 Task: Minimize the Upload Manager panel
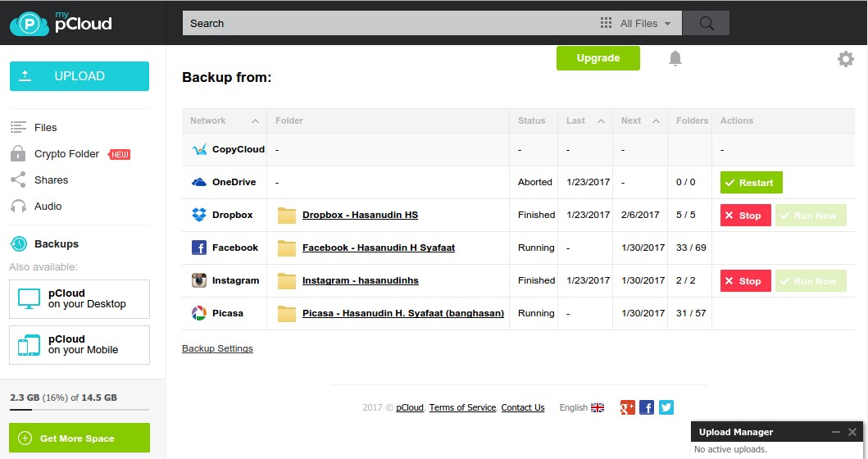click(836, 432)
